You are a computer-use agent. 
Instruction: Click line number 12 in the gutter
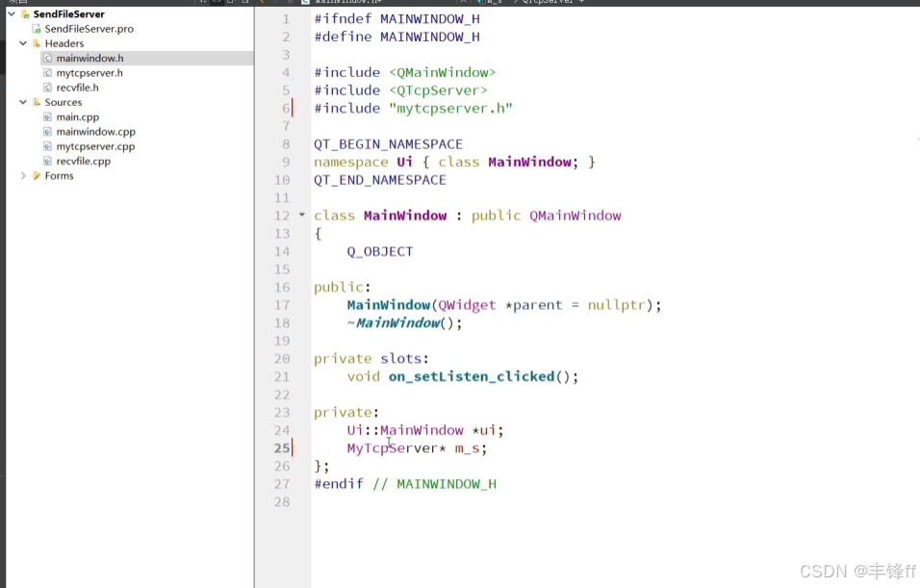(x=282, y=216)
